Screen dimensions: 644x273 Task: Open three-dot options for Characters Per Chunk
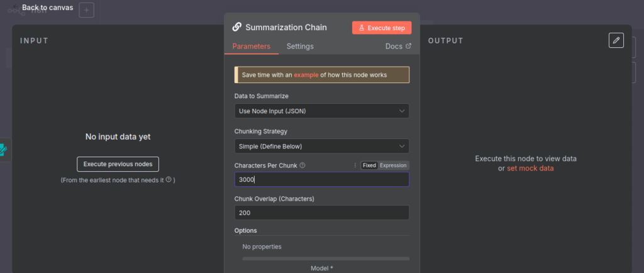355,165
